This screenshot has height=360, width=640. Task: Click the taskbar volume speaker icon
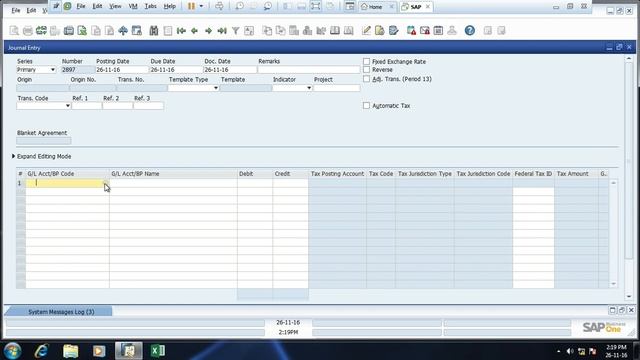[x=570, y=351]
